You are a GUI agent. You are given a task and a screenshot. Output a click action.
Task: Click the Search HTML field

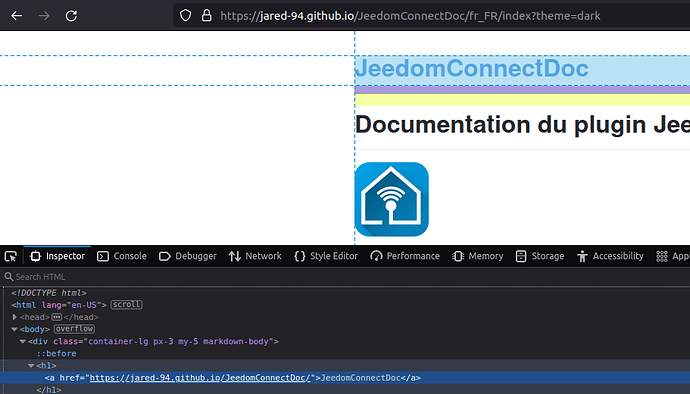tap(345, 277)
